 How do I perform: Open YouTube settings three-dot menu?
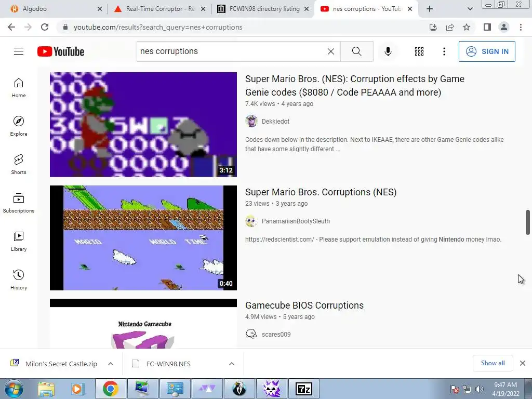[x=444, y=51]
